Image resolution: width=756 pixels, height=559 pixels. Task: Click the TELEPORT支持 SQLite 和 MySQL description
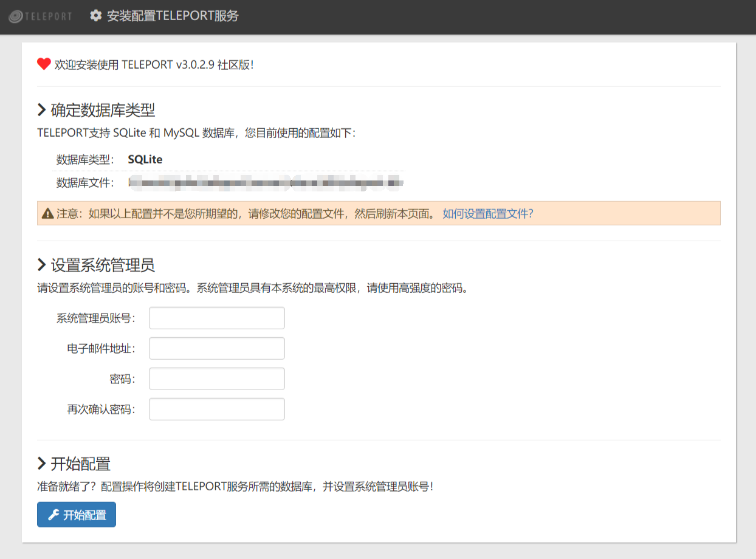click(196, 133)
